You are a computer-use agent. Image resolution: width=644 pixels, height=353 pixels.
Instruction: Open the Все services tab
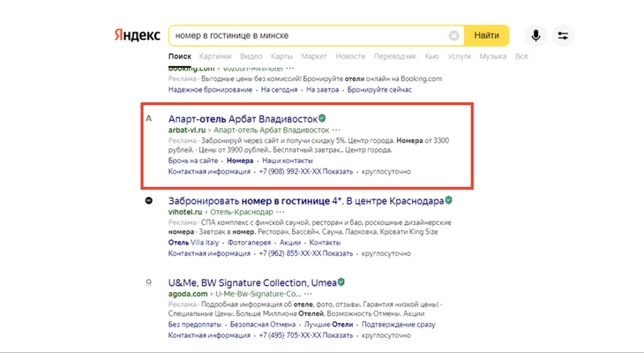[x=521, y=56]
